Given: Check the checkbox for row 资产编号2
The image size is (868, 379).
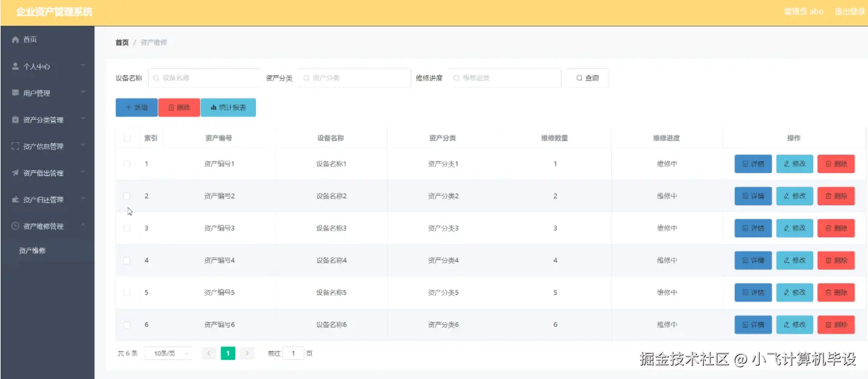Looking at the screenshot, I should (x=127, y=196).
